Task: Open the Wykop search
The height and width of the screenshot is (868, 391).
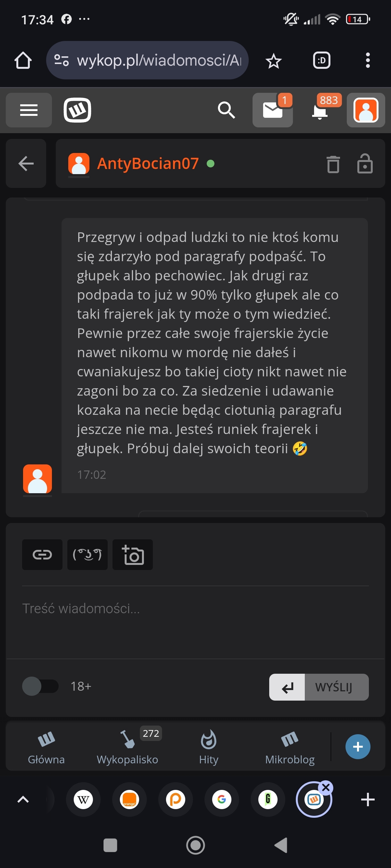Action: click(226, 110)
